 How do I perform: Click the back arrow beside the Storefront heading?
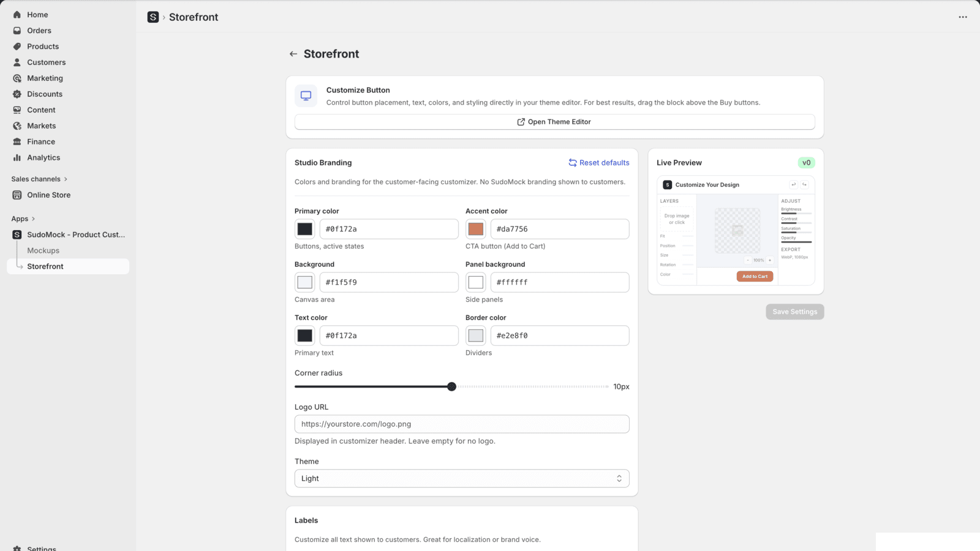(x=293, y=54)
